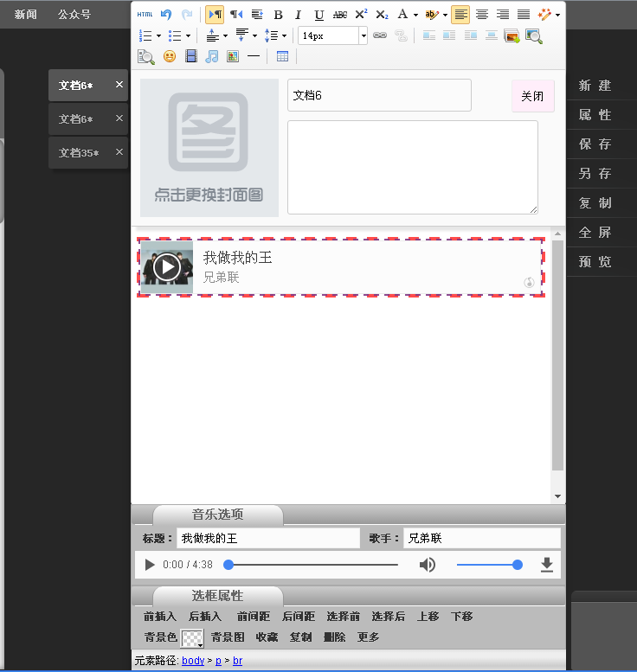Open the image search icon
This screenshot has width=637, height=672.
tap(534, 36)
